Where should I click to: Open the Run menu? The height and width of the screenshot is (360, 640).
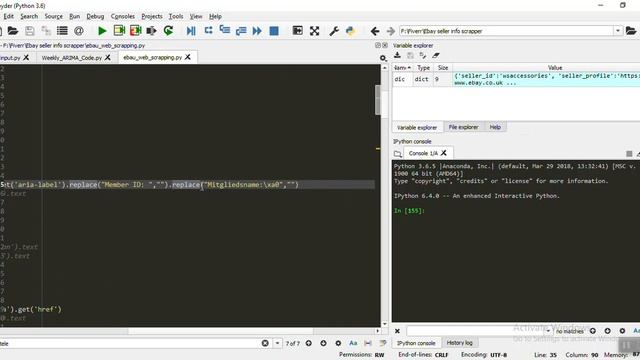pyautogui.click(x=74, y=16)
